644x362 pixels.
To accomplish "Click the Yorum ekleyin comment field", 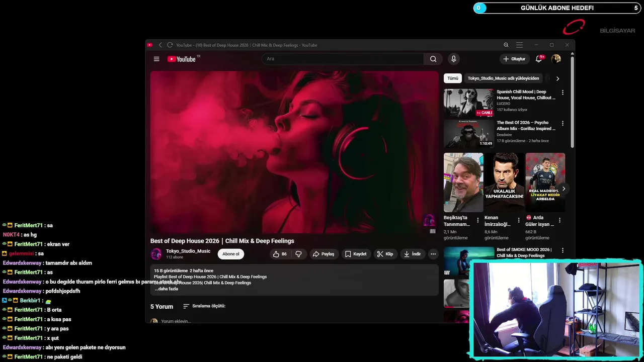I will coord(176,321).
